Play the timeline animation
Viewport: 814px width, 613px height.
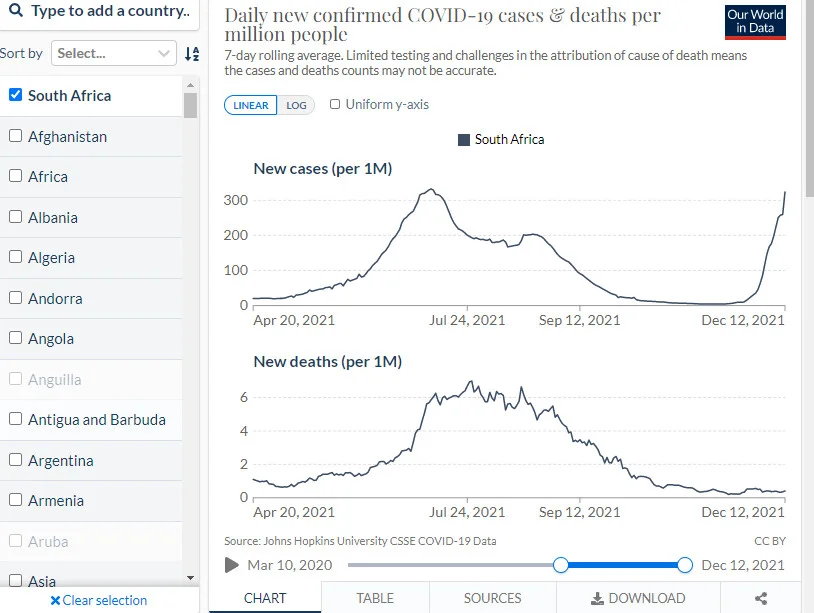[x=232, y=565]
